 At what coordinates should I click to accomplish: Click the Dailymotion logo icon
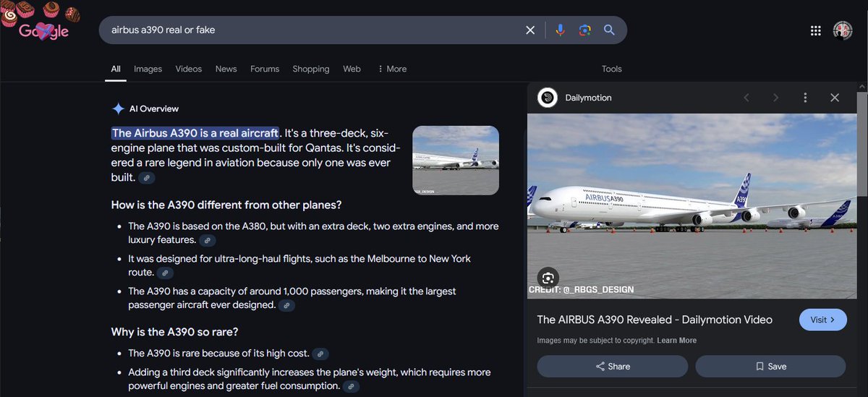point(548,98)
